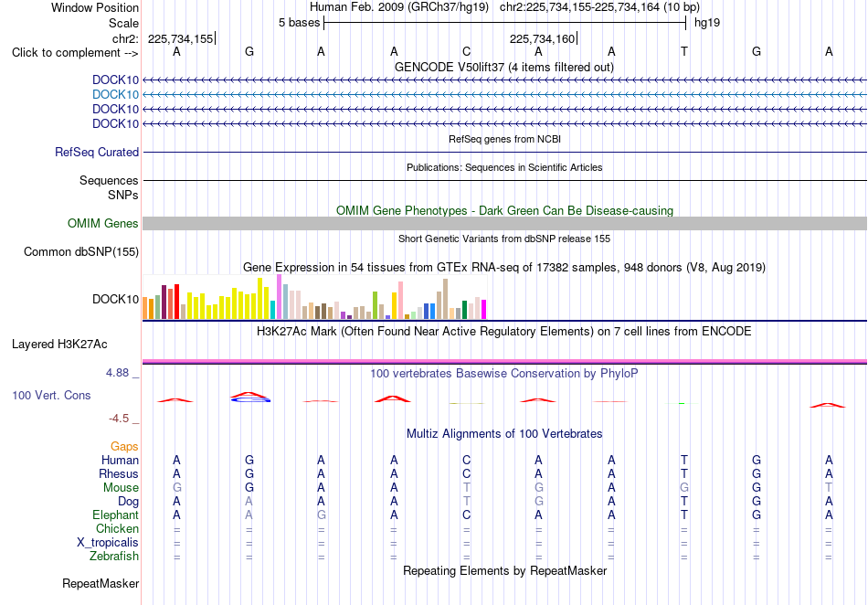This screenshot has width=868, height=605.
Task: Open 'RefSeq genes from NCBI' title
Action: (504, 139)
